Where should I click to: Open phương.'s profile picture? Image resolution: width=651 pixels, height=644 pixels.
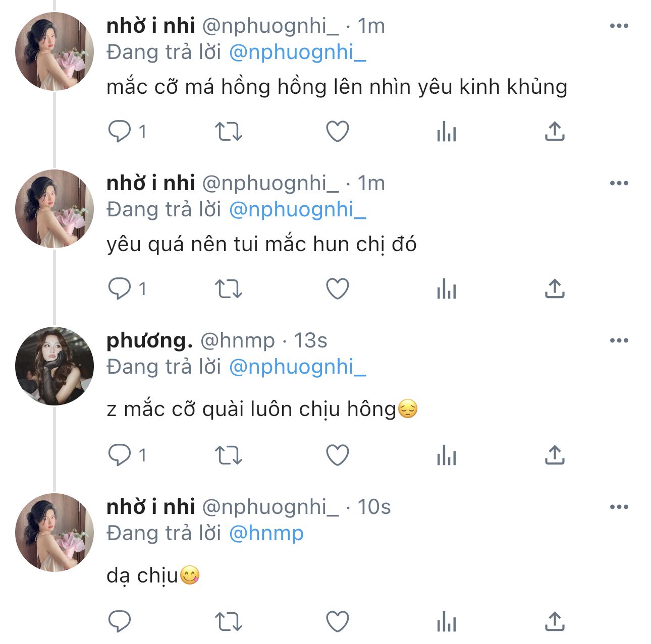coord(55,366)
